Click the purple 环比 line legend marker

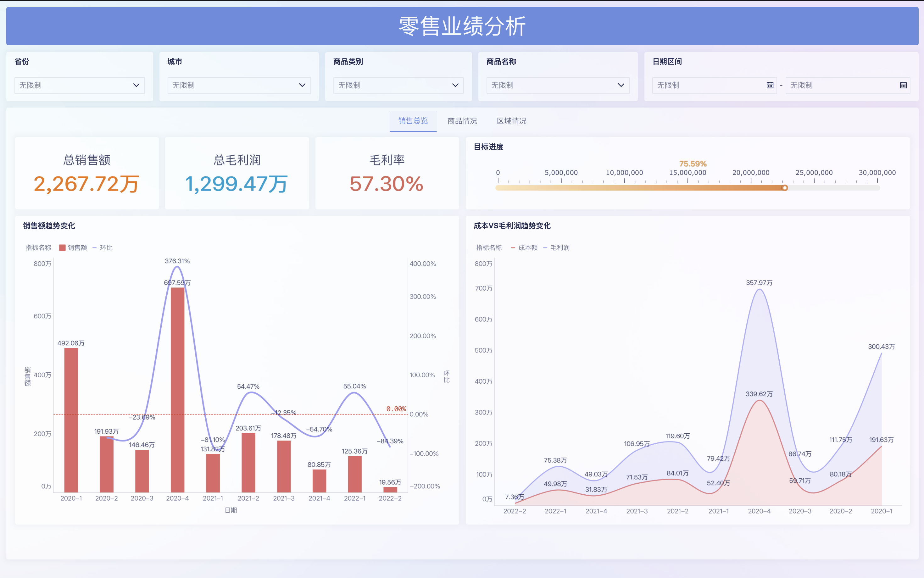[x=95, y=247]
